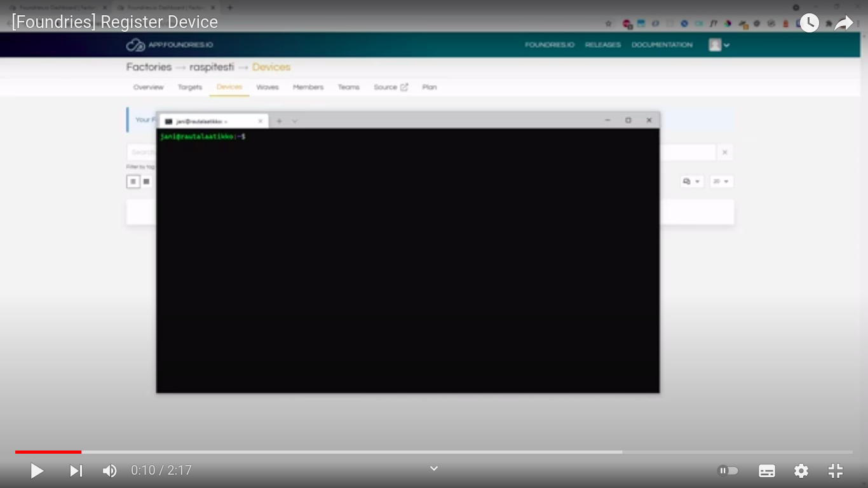Switch to the Members tab
Screen dimensions: 868x488
[308, 87]
